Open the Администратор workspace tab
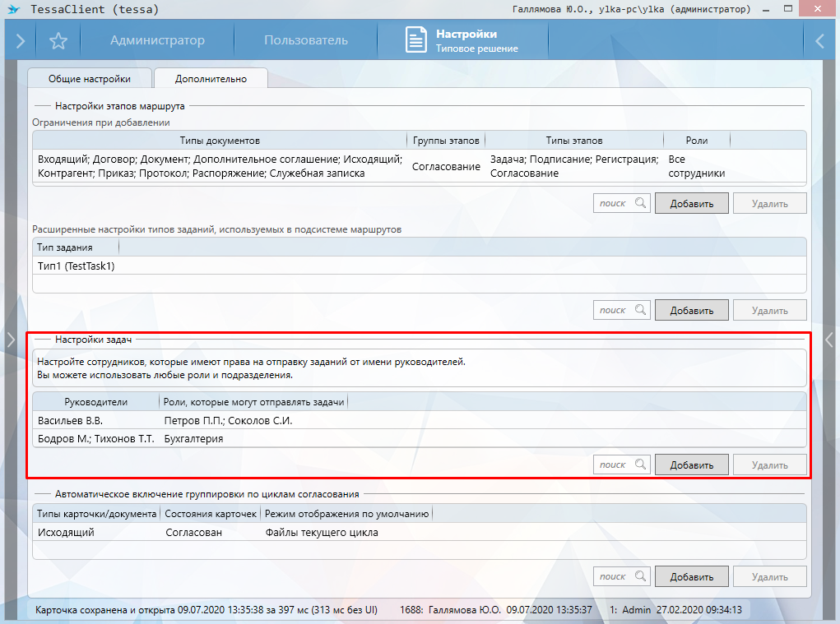 (x=157, y=41)
